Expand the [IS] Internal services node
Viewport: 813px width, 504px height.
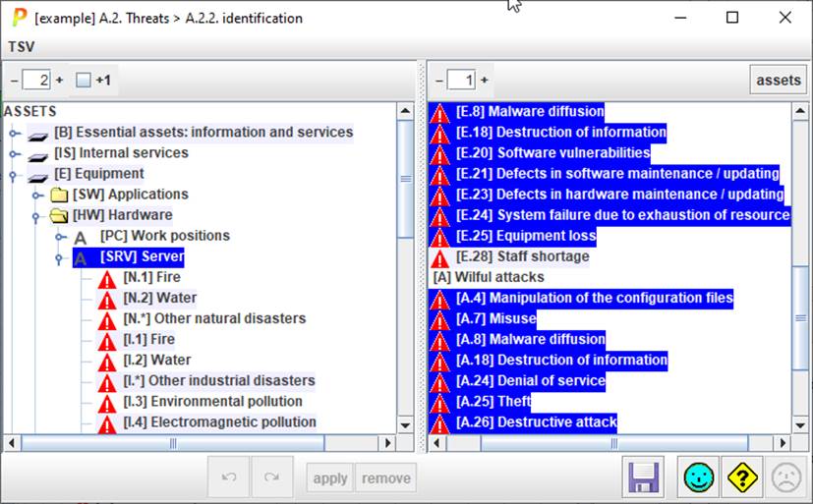(x=13, y=153)
